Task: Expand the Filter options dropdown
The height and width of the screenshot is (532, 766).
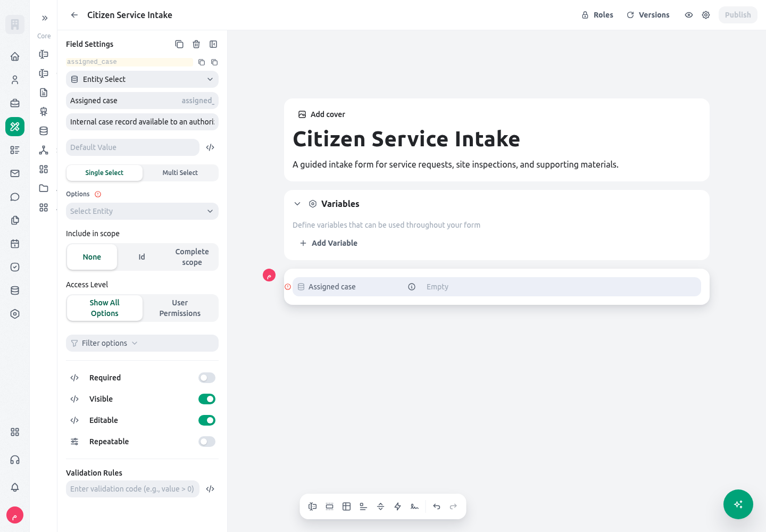Action: pyautogui.click(x=142, y=343)
